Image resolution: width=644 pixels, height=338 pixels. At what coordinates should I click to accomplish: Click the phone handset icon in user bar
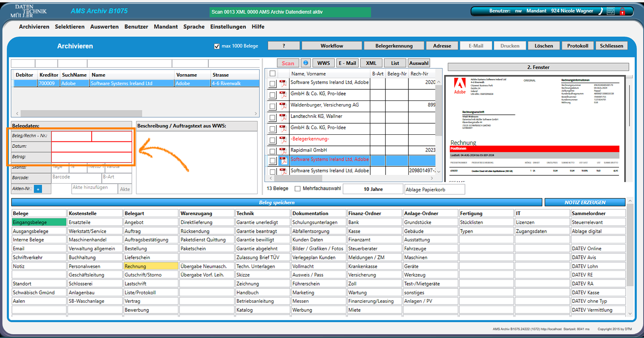tap(601, 11)
